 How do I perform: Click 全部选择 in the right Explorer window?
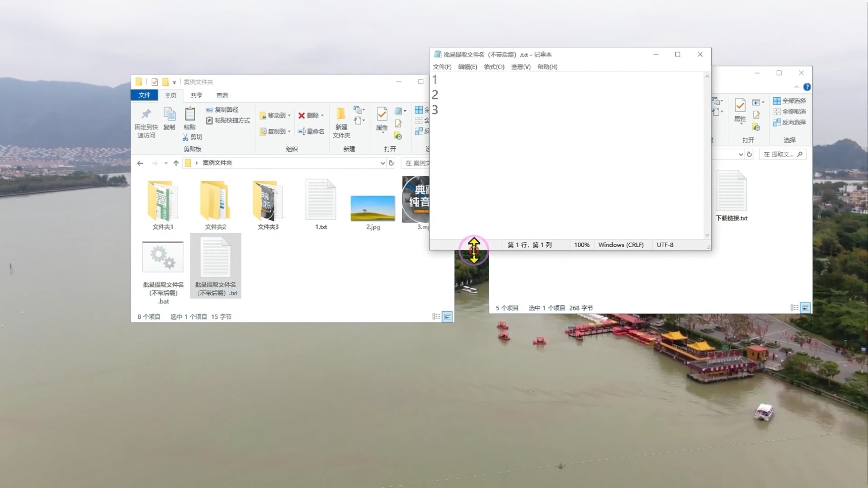(x=789, y=101)
